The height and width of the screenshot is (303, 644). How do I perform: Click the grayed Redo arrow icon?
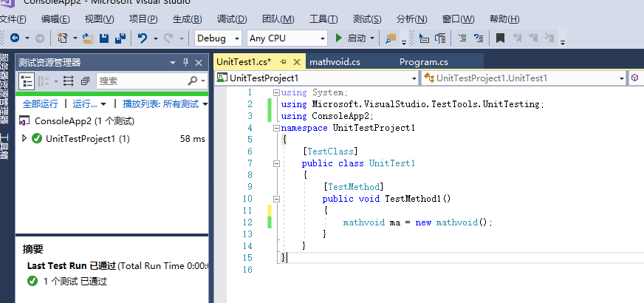(168, 38)
